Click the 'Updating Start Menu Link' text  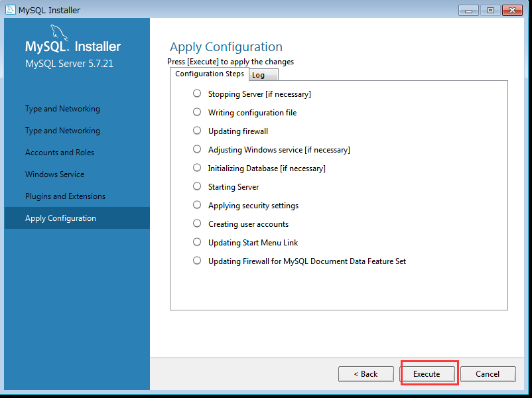[253, 243]
